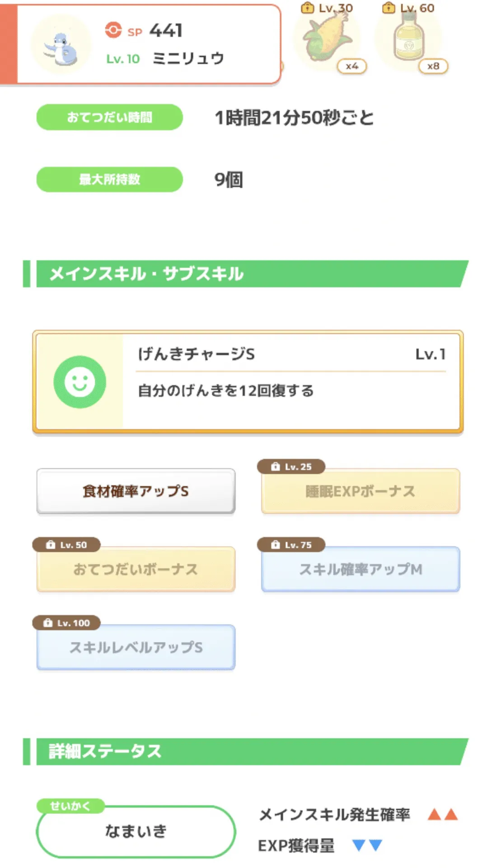Screen dimensions: 496x868
Task: Tap the lock icon on Lv. 25 badge
Action: coord(275,467)
